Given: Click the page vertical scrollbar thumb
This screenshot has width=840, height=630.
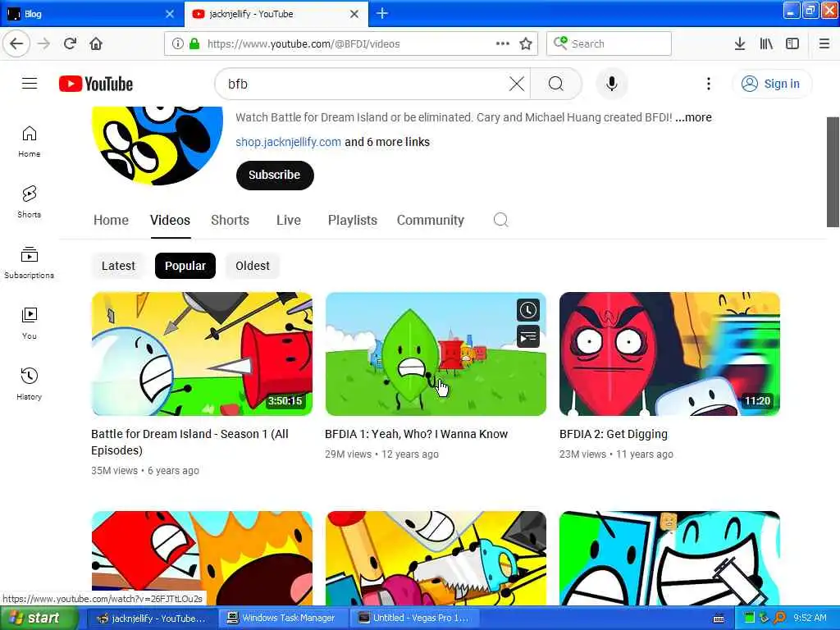Looking at the screenshot, I should pyautogui.click(x=833, y=171).
